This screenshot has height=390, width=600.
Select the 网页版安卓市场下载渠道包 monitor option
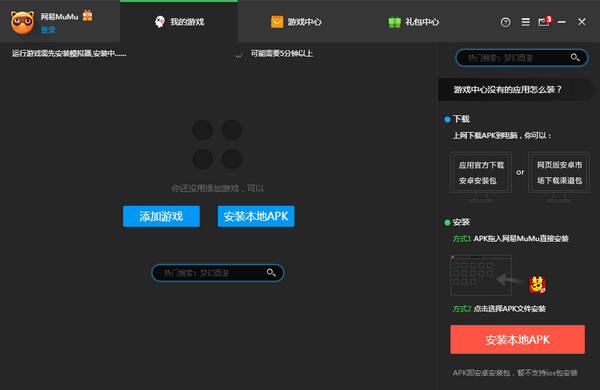pyautogui.click(x=559, y=177)
